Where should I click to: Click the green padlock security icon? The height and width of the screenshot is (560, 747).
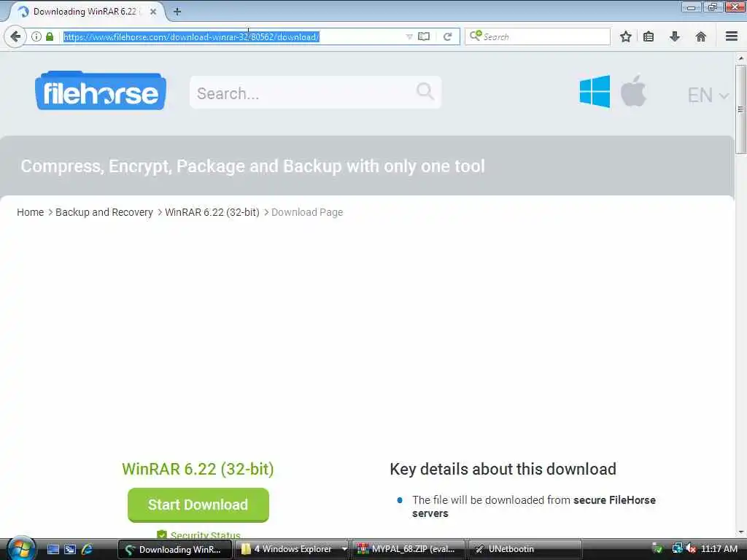coord(50,36)
